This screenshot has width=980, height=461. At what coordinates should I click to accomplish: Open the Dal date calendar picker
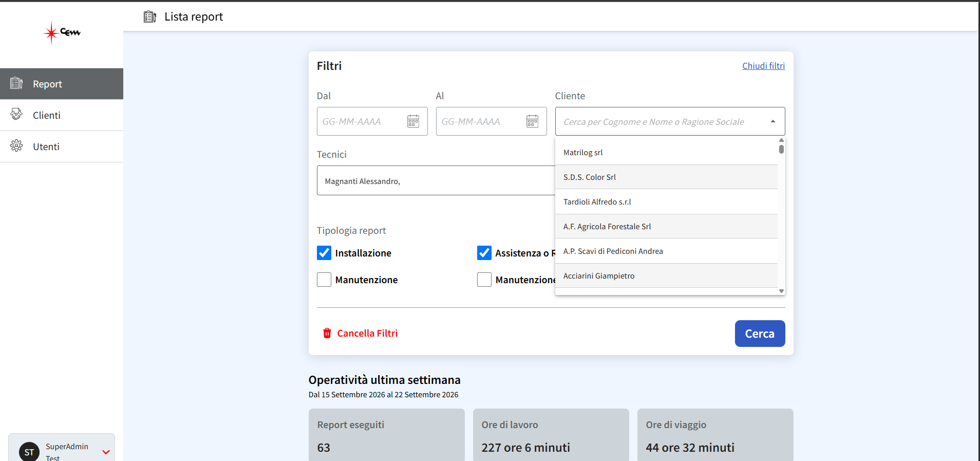point(413,121)
